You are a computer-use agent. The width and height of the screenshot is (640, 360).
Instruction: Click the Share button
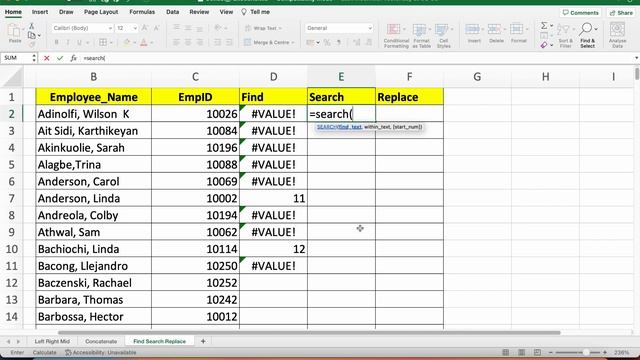(x=621, y=13)
